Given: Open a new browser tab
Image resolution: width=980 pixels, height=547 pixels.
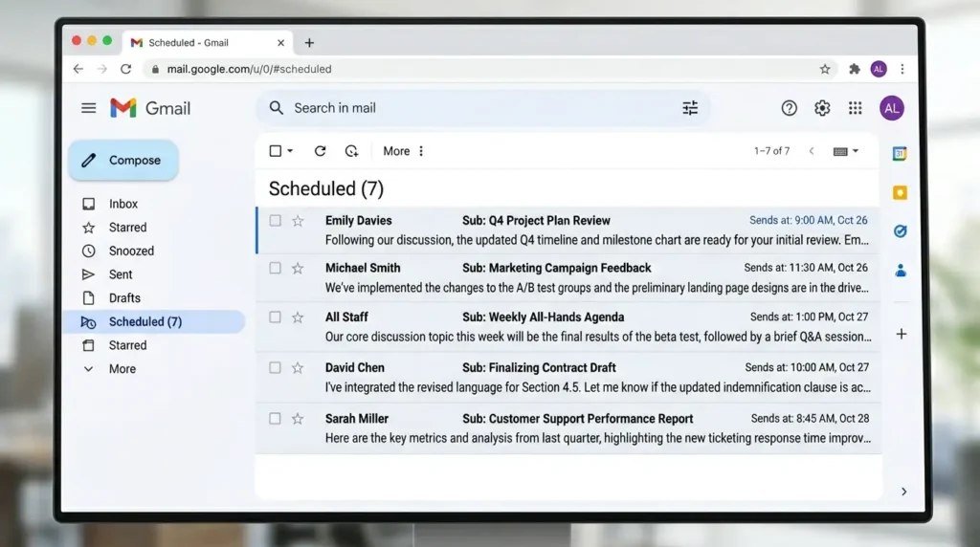Looking at the screenshot, I should coord(309,42).
